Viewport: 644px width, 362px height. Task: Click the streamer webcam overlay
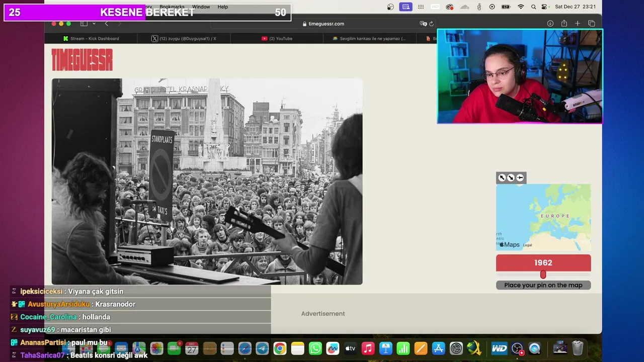(520, 76)
